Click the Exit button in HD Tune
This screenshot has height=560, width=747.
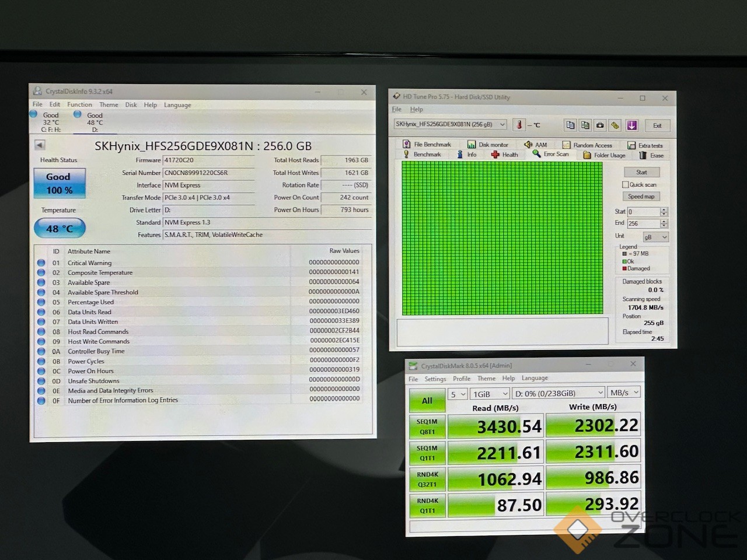pyautogui.click(x=657, y=125)
